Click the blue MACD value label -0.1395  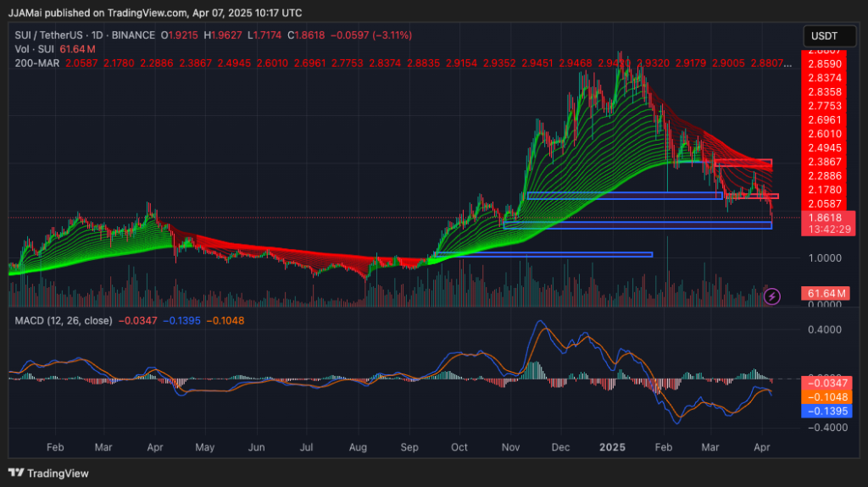pos(826,411)
